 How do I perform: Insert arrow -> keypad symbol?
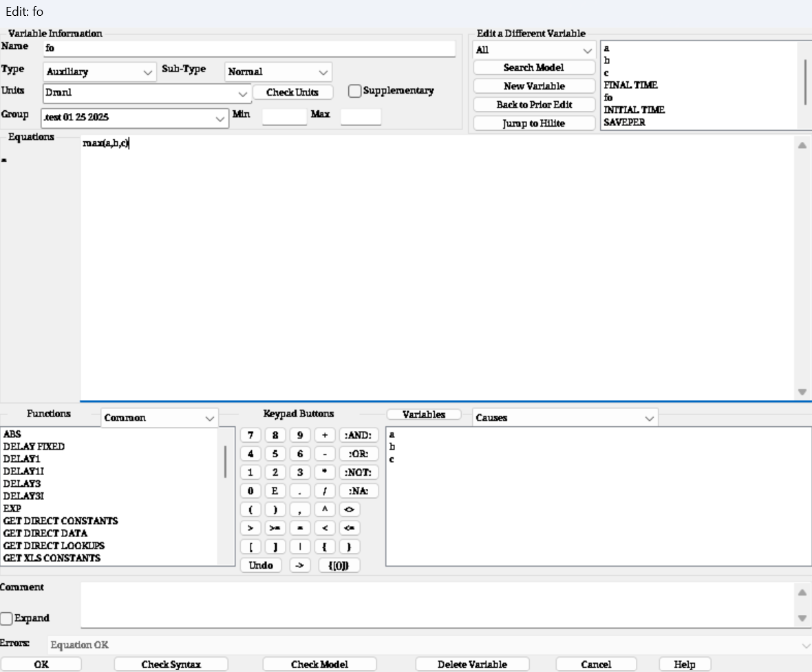point(300,565)
